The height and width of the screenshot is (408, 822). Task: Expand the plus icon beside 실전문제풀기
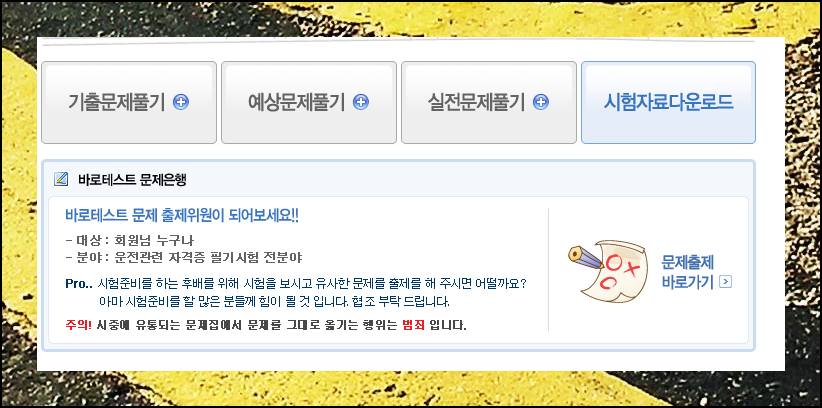(540, 102)
